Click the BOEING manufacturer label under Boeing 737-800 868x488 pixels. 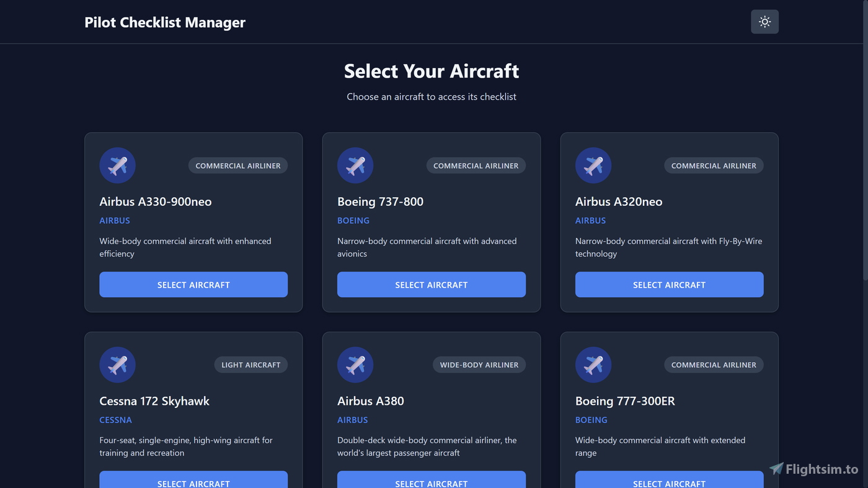pyautogui.click(x=353, y=220)
